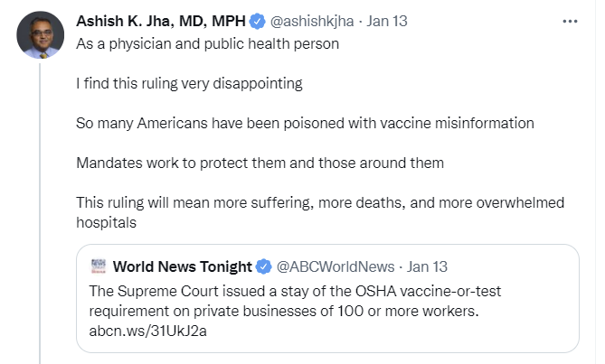The height and width of the screenshot is (364, 605).
Task: Click the World News Tonight account name
Action: pyautogui.click(x=182, y=266)
